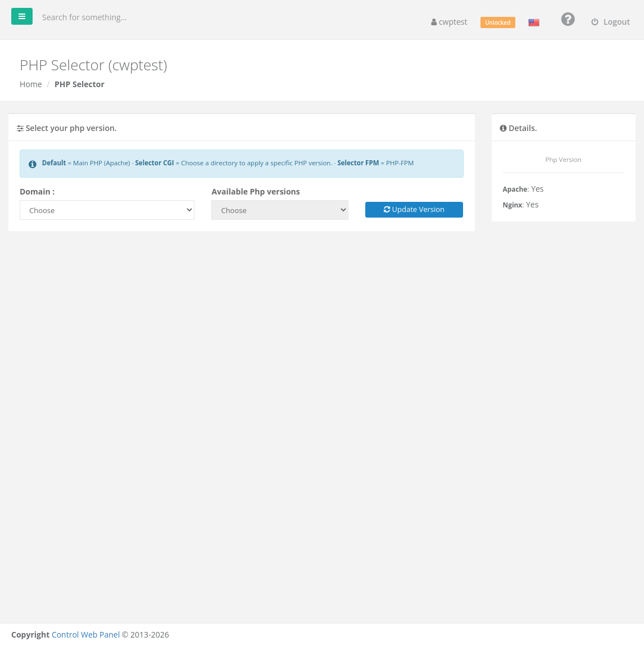Click the orange Unlocked badge
The image size is (644, 646).
(x=497, y=22)
